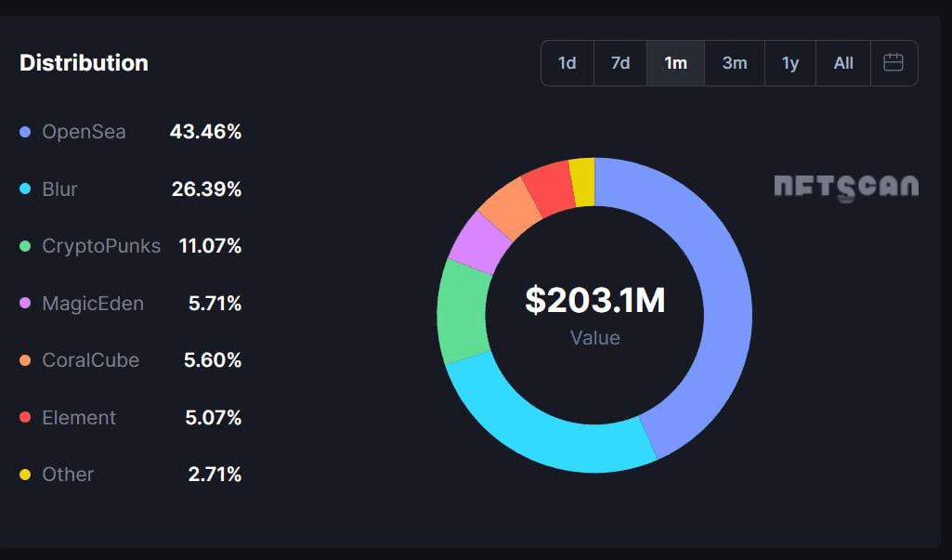The height and width of the screenshot is (560, 952).
Task: Click the CryptoPunks legend color dot
Action: click(x=25, y=246)
